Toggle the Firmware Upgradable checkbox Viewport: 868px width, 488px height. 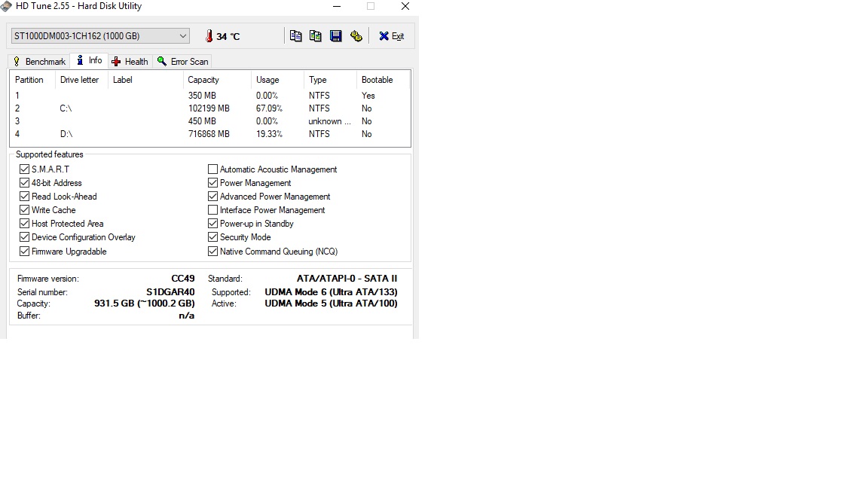24,252
